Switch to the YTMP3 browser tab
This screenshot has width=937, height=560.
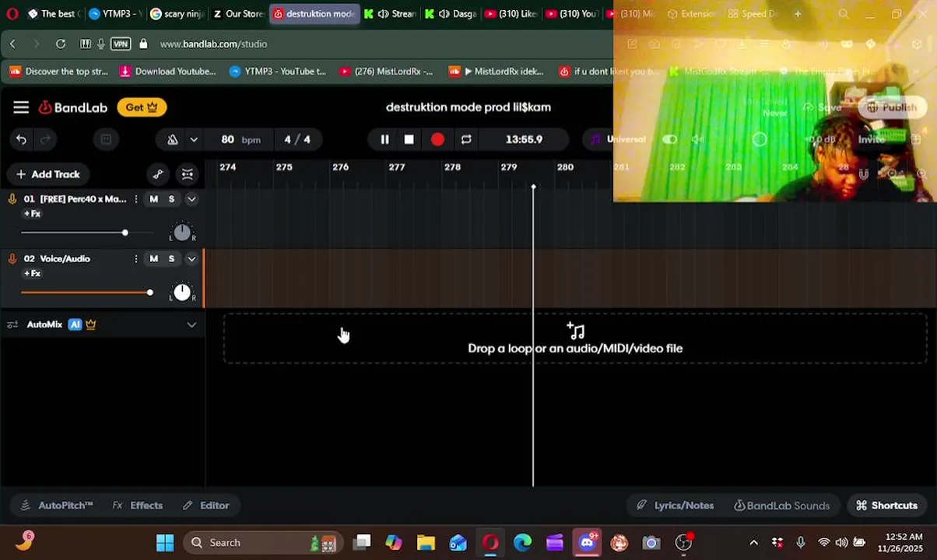coord(114,14)
